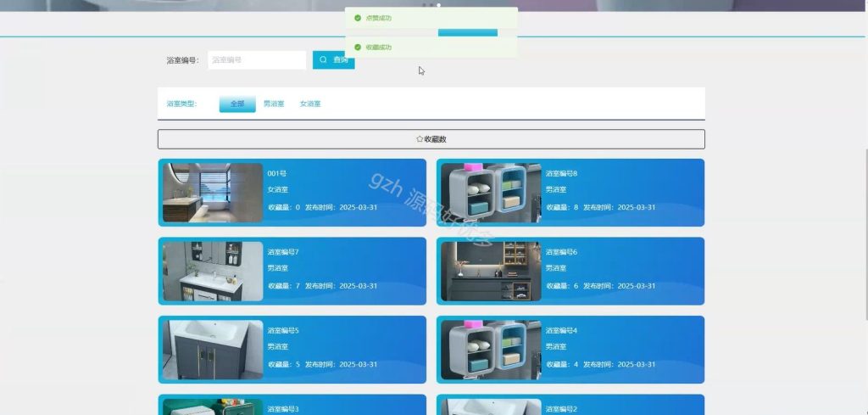The width and height of the screenshot is (868, 415).
Task: Open 浴室编号8 thumbnail image
Action: 491,193
